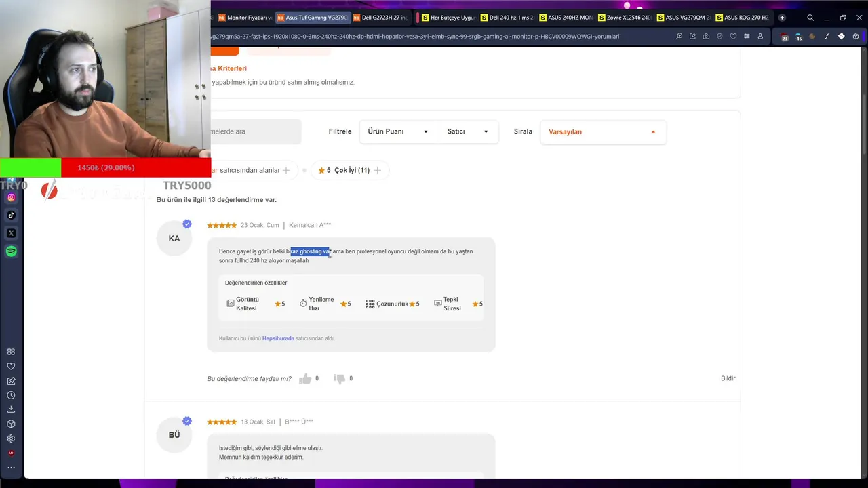The width and height of the screenshot is (868, 488).
Task: Click the diamond extension icon in toolbar
Action: tap(842, 37)
